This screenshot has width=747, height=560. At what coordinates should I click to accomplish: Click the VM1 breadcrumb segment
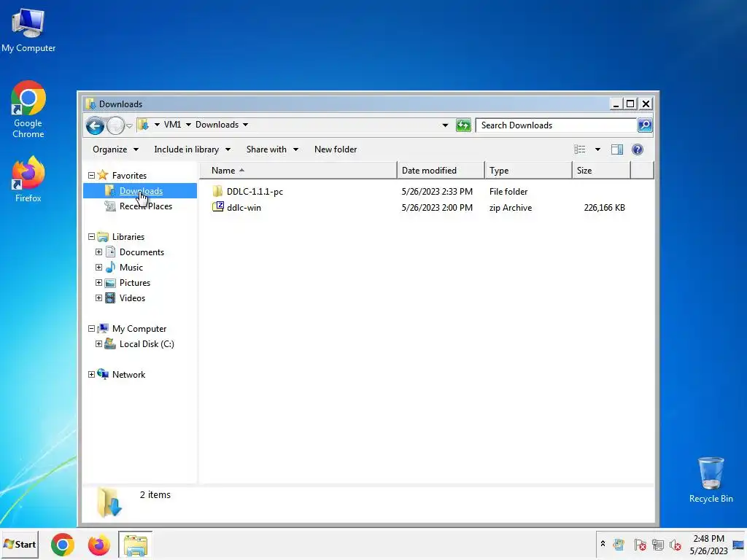172,125
